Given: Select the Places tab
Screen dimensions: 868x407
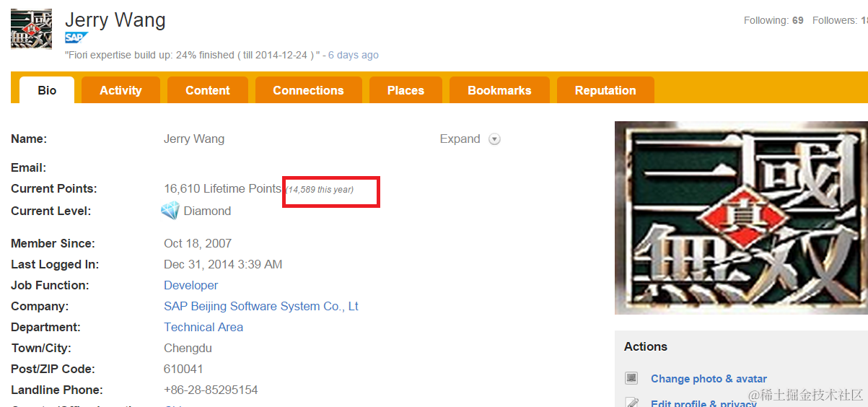Looking at the screenshot, I should (x=405, y=90).
